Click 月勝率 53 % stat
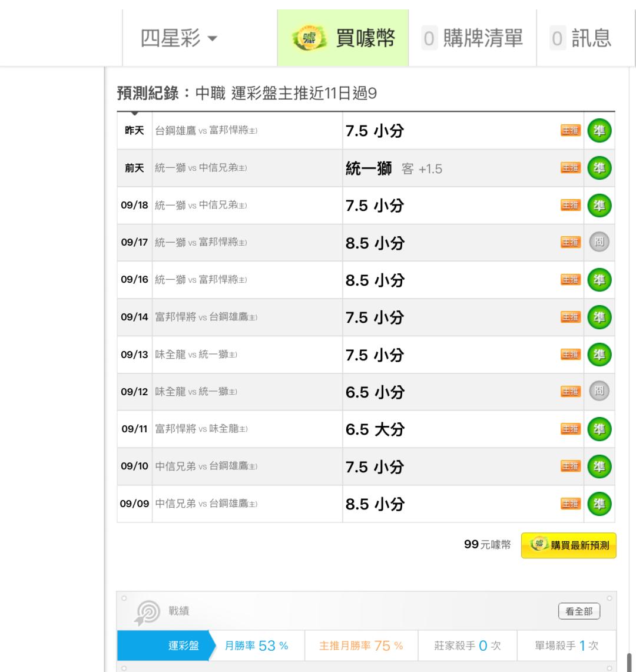The width and height of the screenshot is (636, 672). (256, 645)
